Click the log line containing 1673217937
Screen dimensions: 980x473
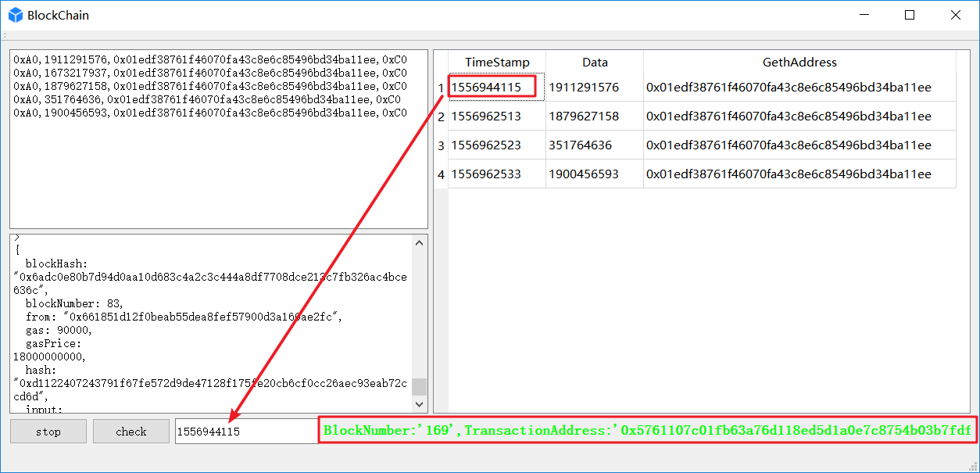click(x=210, y=73)
